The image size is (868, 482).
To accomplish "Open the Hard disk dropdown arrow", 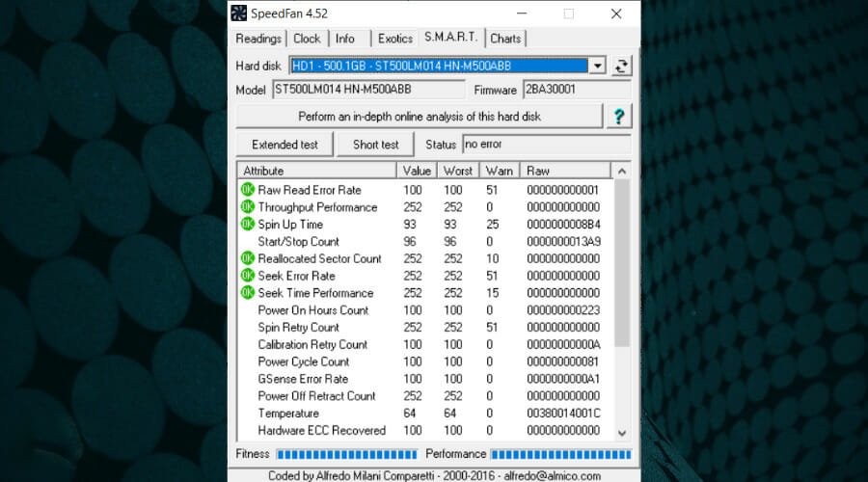I will (x=597, y=66).
